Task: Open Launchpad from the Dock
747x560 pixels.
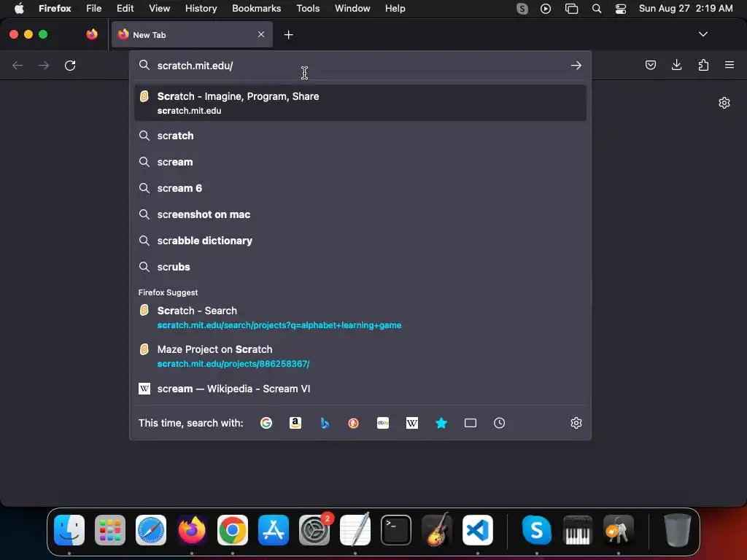Action: coord(110,530)
